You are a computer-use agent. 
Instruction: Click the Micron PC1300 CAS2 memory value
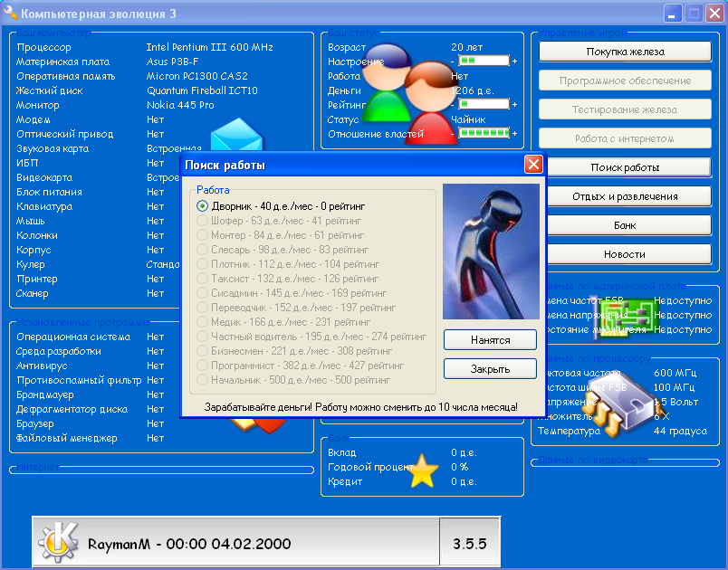pos(196,76)
